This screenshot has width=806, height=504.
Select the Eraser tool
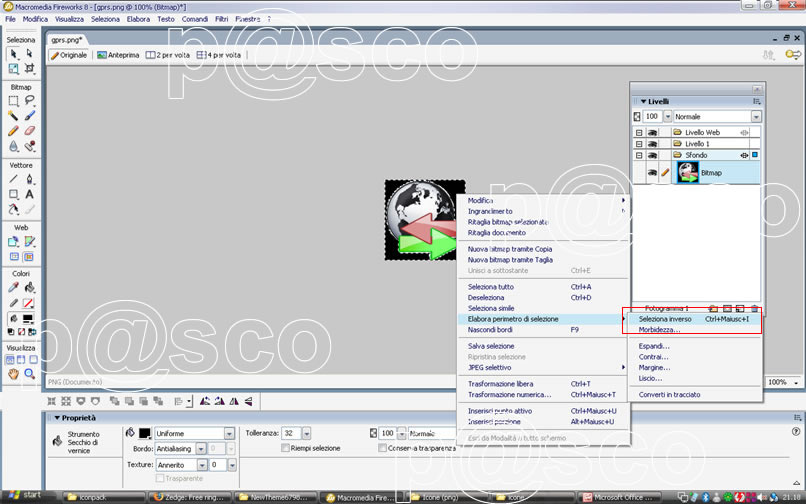tap(29, 131)
